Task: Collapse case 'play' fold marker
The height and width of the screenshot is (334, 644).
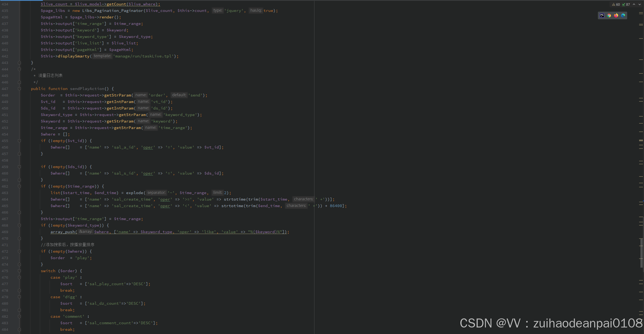Action: (x=19, y=277)
